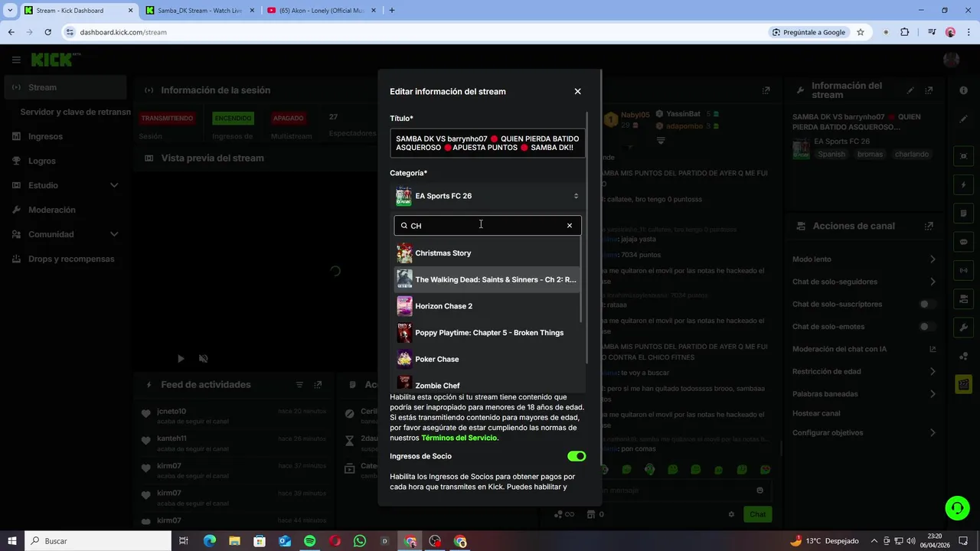Open chat settings gear next to Chat button

[x=731, y=514]
